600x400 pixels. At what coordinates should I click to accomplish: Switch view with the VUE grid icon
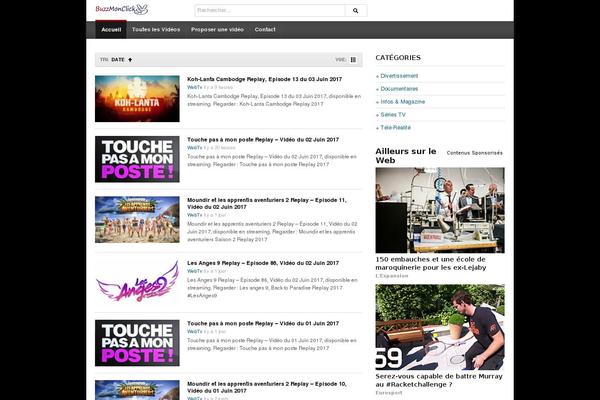point(353,60)
